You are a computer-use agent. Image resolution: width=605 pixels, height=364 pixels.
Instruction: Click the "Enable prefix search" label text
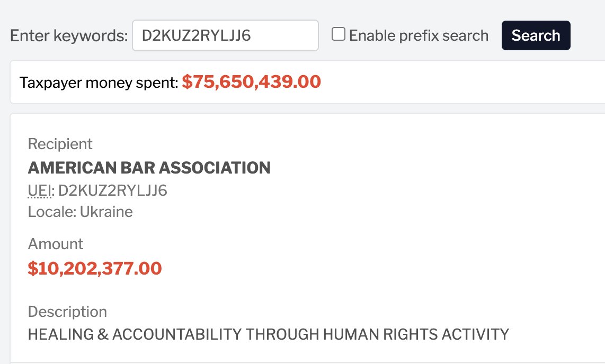[x=419, y=35]
